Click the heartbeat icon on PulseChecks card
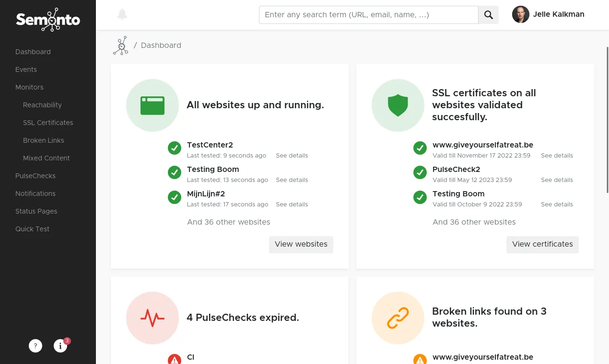609x364 pixels. click(x=152, y=318)
